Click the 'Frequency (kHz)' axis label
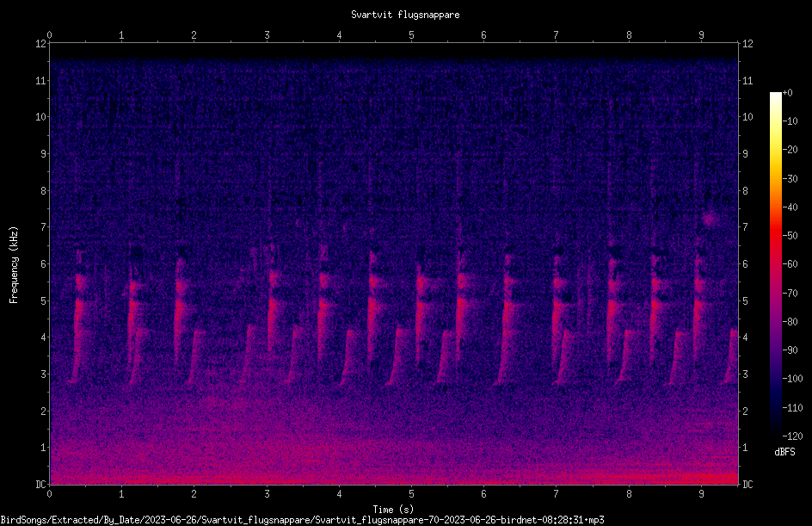 tap(14, 265)
